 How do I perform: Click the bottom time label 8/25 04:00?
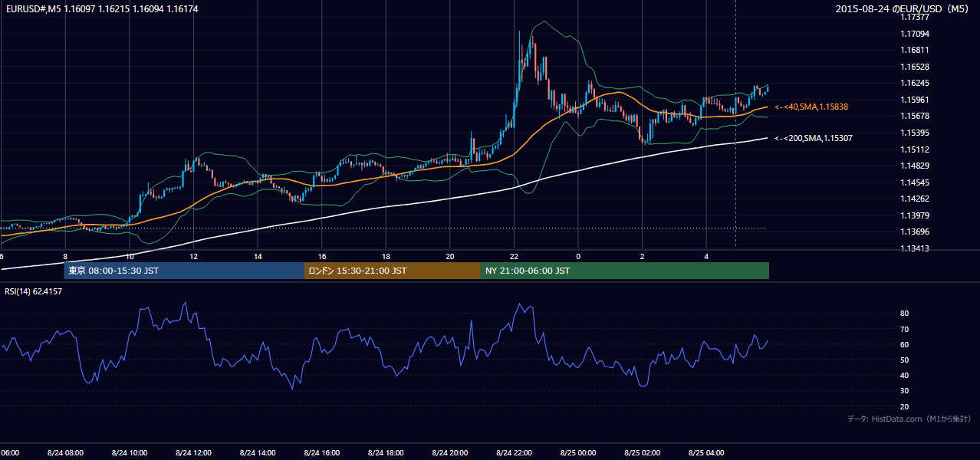pos(706,453)
